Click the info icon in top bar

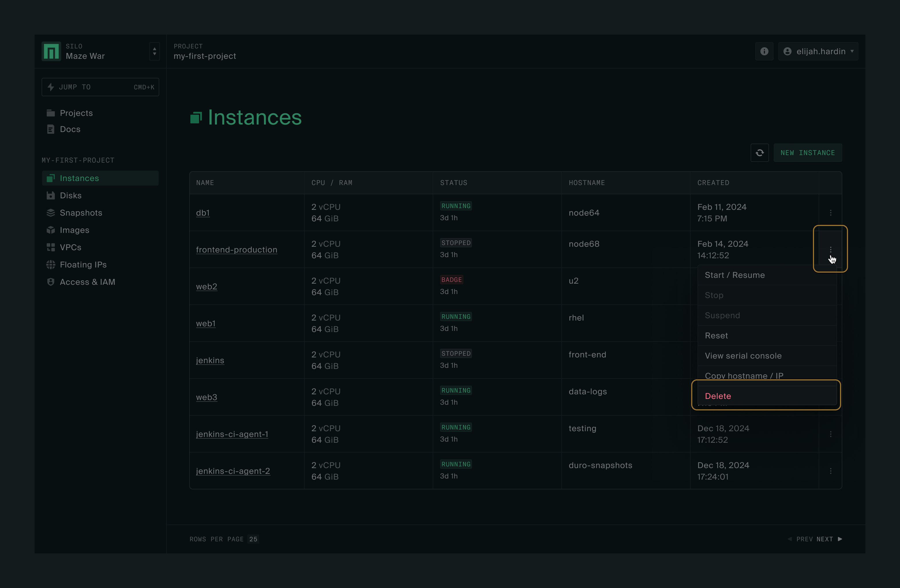tap(764, 51)
